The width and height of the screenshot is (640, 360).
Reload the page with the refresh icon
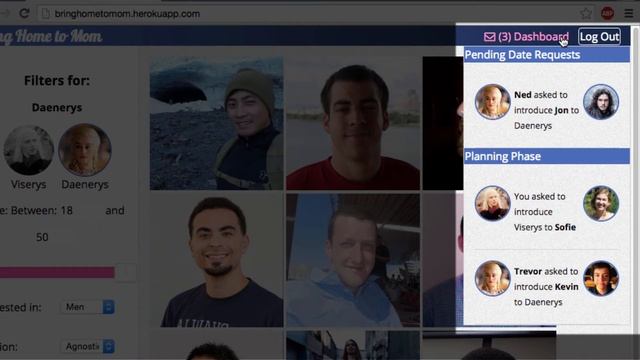(x=24, y=13)
